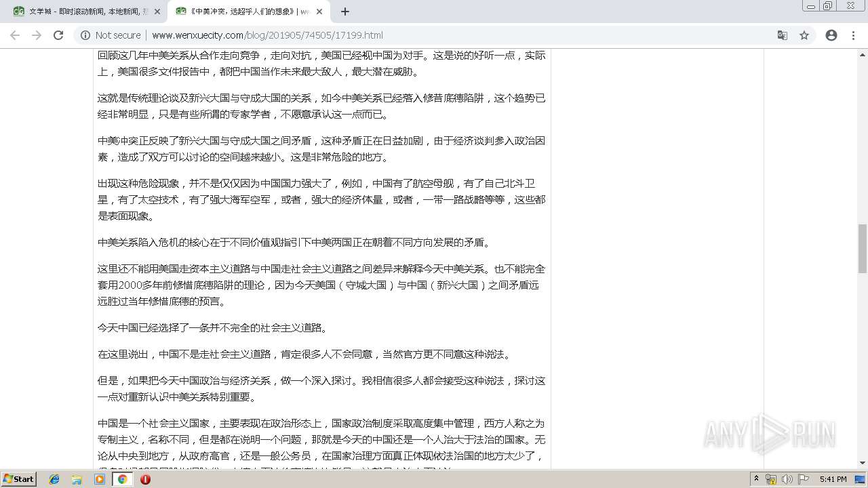868x488 pixels.
Task: Click the red antivirus taskbar icon
Action: [x=145, y=479]
